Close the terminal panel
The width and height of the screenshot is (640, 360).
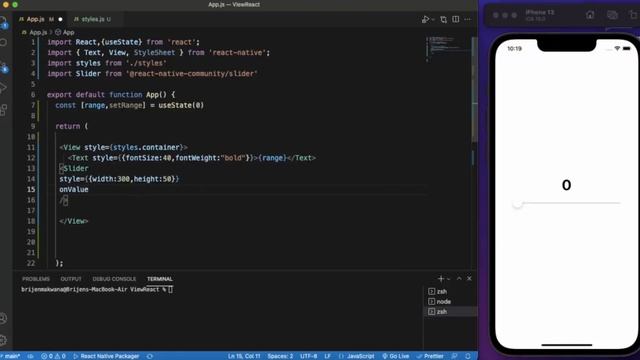[x=469, y=278]
